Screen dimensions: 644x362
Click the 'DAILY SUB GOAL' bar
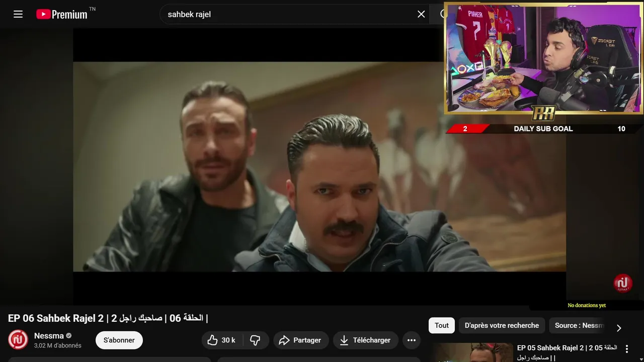pos(543,129)
